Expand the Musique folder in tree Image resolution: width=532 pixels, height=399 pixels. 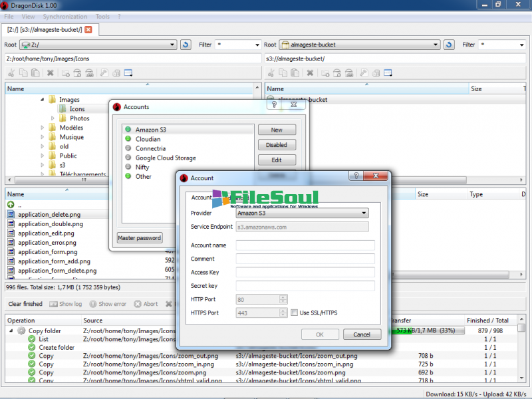pos(43,137)
